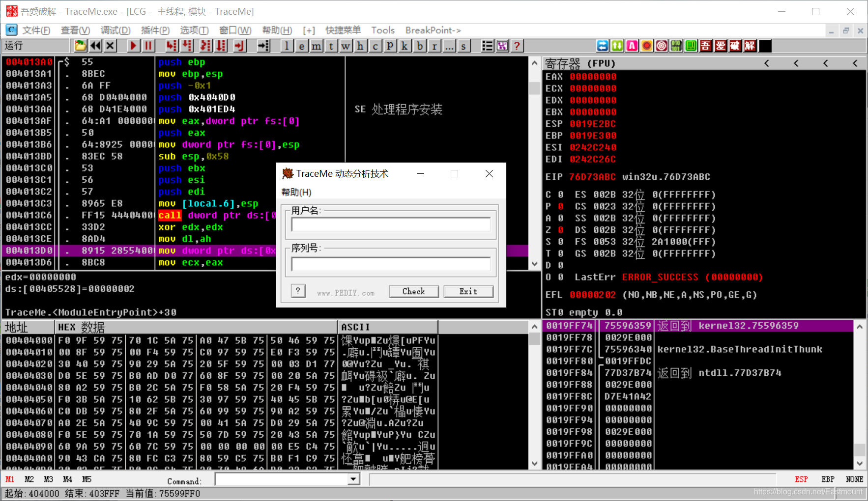Open help with the red question mark icon
The image size is (868, 501).
[517, 46]
